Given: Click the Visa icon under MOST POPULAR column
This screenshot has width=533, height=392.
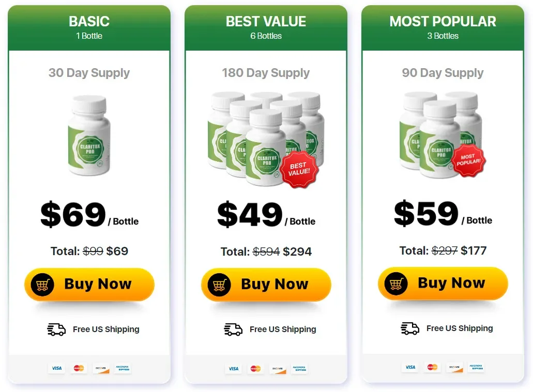Looking at the screenshot, I should point(410,367).
